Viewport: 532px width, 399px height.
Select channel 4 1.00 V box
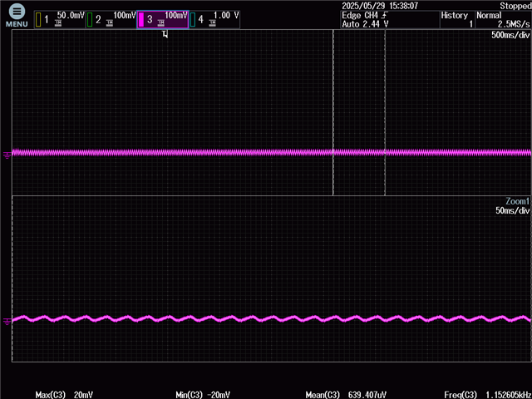[x=214, y=20]
